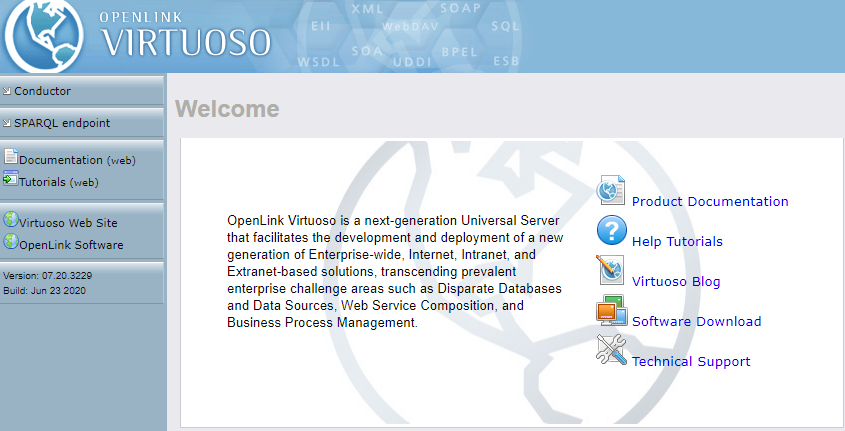Open the Help Tutorials link
This screenshot has width=845, height=431.
tap(677, 241)
